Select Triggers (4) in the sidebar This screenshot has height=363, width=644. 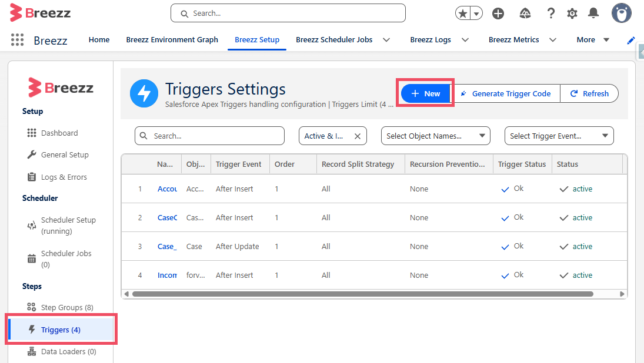(61, 330)
